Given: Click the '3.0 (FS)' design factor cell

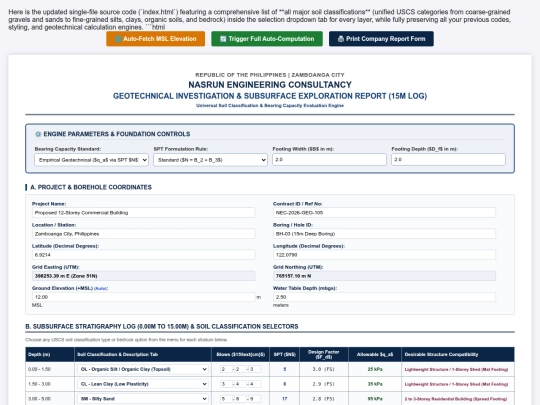Looking at the screenshot, I should (323, 369).
